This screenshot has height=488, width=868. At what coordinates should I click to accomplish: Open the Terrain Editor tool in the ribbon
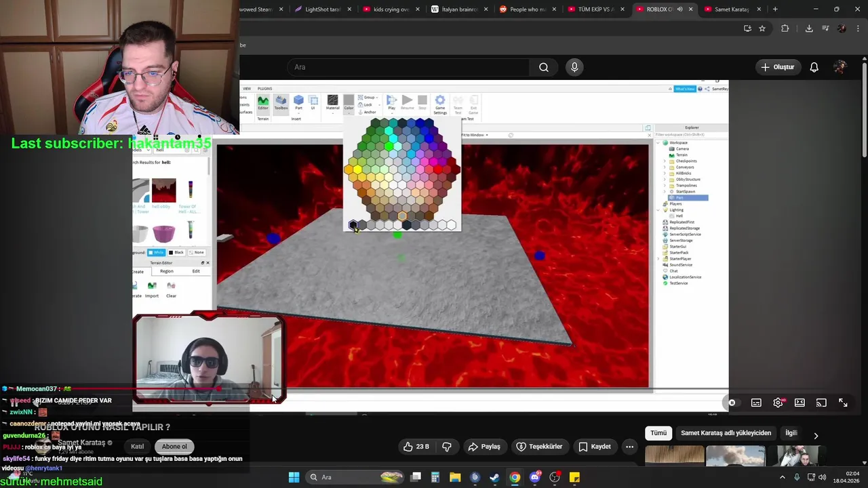tap(262, 103)
